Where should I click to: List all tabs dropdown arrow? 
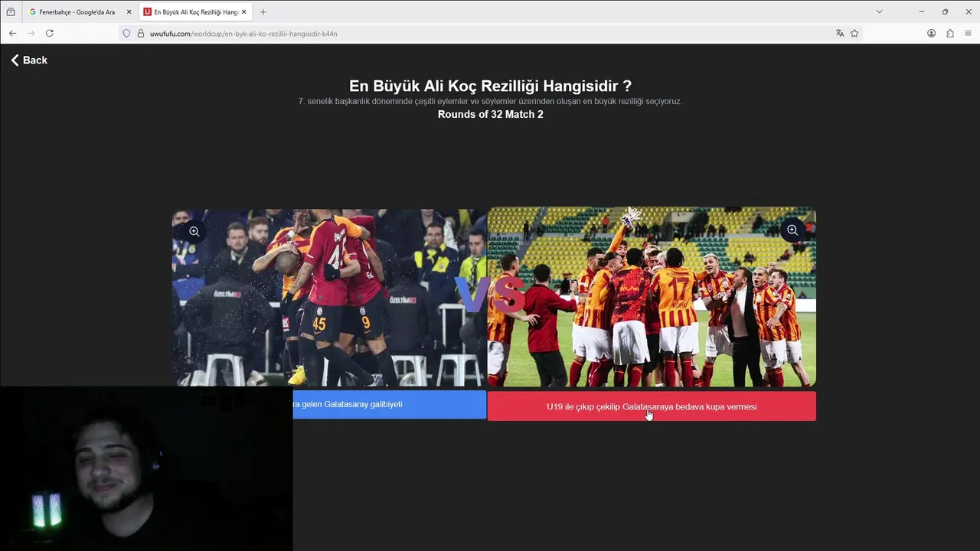pos(879,12)
